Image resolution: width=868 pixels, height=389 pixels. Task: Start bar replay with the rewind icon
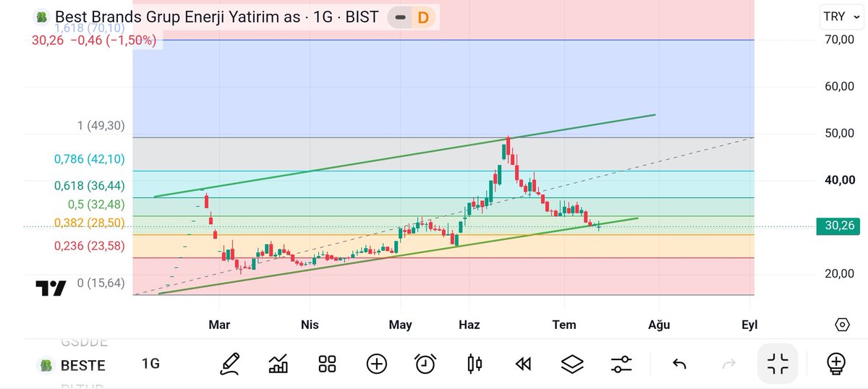coord(523,364)
